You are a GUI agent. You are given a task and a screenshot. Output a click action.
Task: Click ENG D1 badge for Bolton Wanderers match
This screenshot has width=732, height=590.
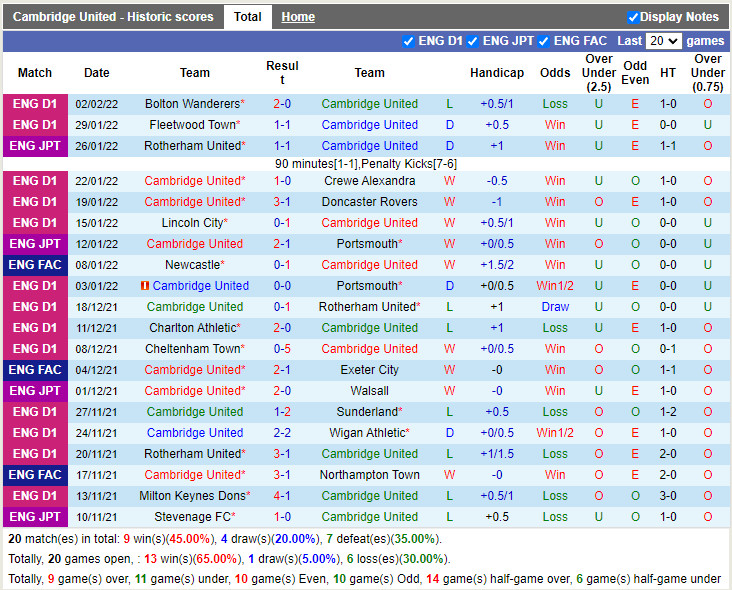[x=35, y=104]
